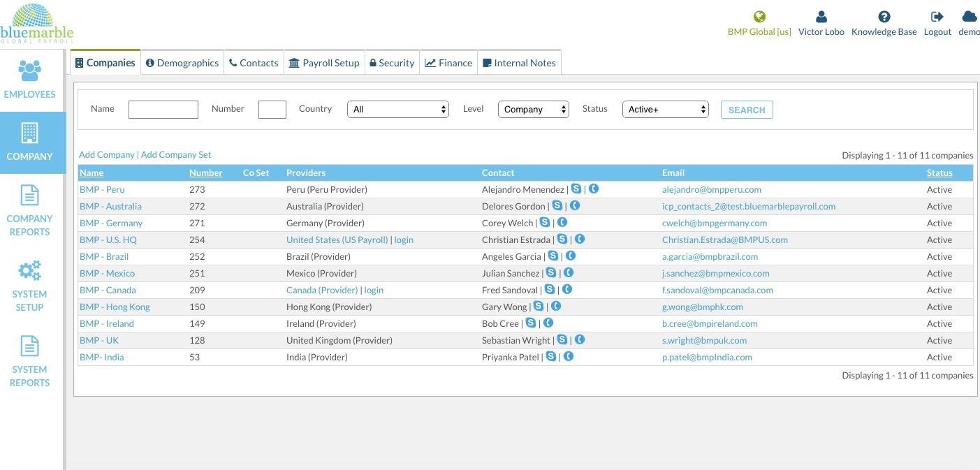The width and height of the screenshot is (980, 470).
Task: Click Skype icon for Christian Estrada
Action: click(x=562, y=239)
